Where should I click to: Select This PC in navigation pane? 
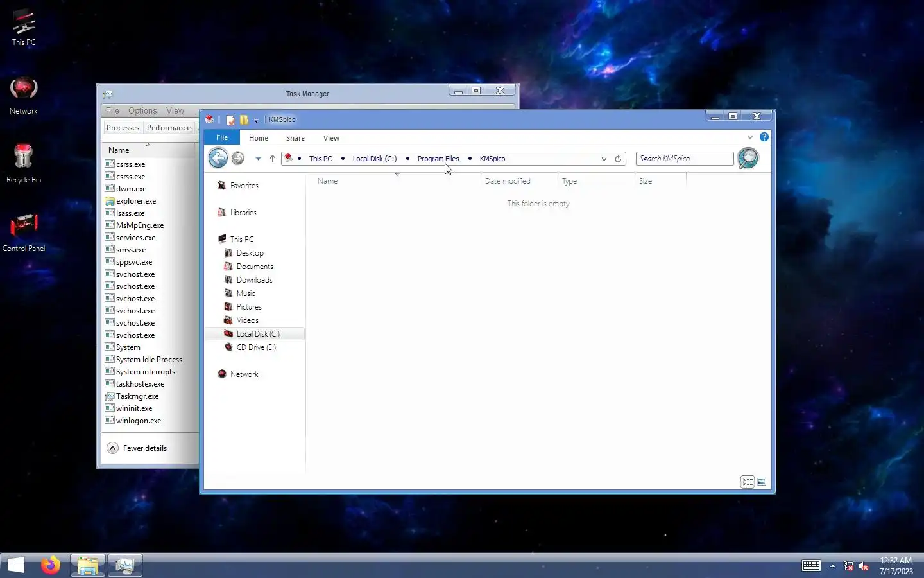coord(242,239)
